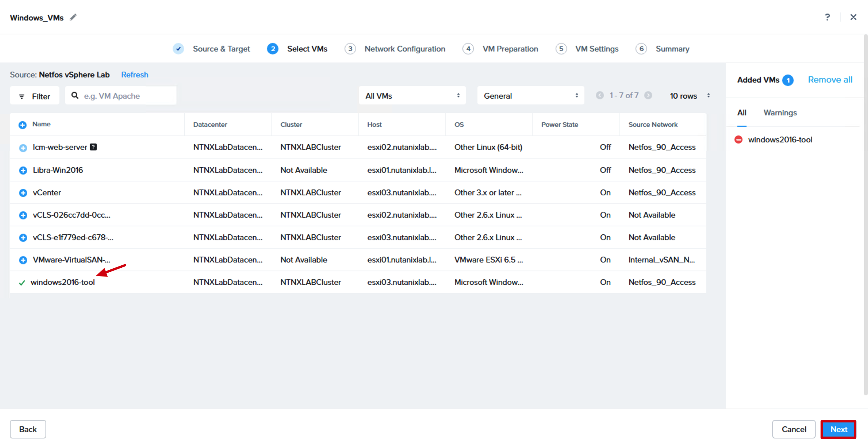Click the Remove all link
Image resolution: width=868 pixels, height=448 pixels.
point(830,80)
